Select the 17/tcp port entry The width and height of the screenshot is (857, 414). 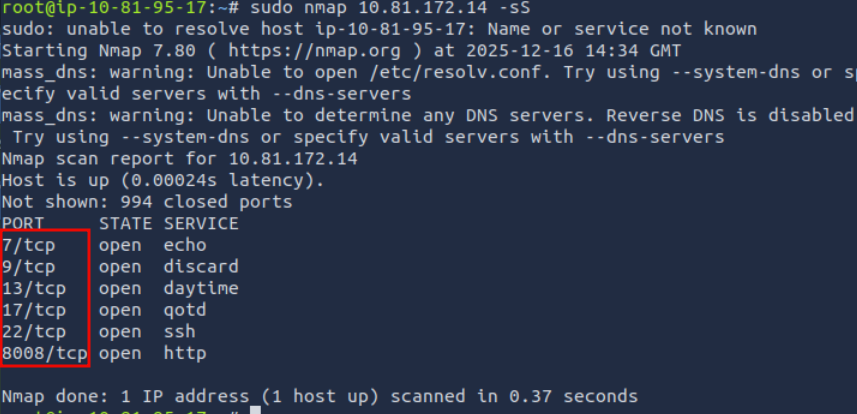click(33, 310)
